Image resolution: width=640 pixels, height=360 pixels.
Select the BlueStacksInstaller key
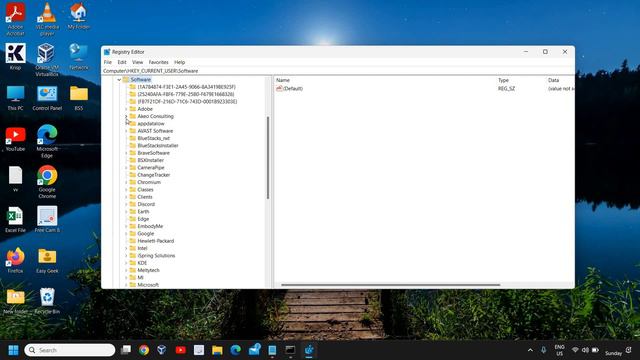(x=158, y=146)
